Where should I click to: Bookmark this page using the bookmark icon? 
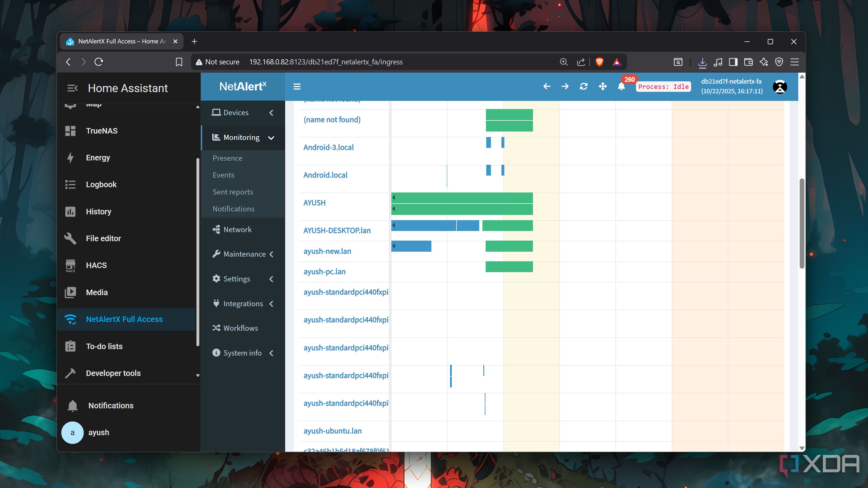coord(179,62)
